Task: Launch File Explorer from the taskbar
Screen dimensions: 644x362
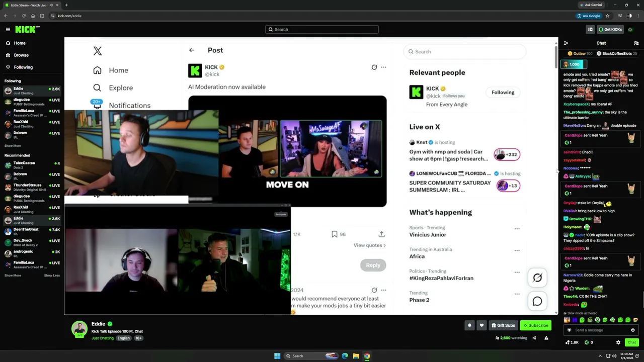Action: point(356,356)
